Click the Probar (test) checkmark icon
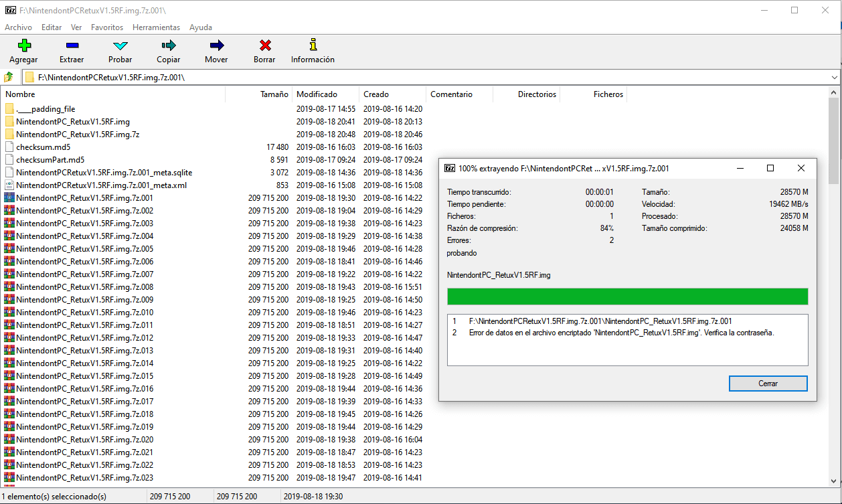 pyautogui.click(x=120, y=46)
